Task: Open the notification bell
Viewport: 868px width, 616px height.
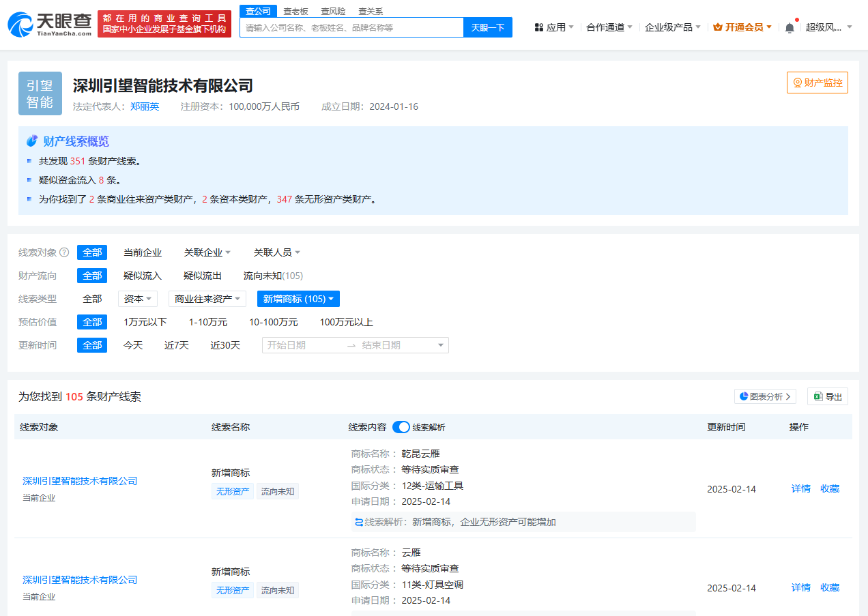Action: (790, 27)
